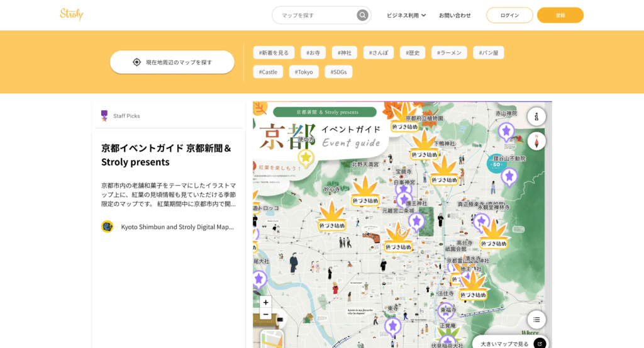
Task: Click the yellow star 使い方 pin
Action: [306, 158]
